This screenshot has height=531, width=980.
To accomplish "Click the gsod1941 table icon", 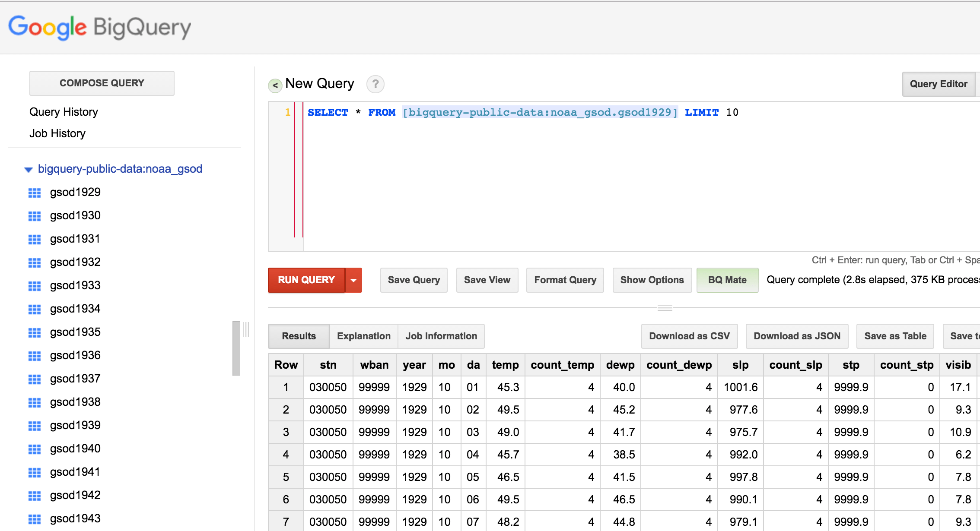I will click(35, 472).
